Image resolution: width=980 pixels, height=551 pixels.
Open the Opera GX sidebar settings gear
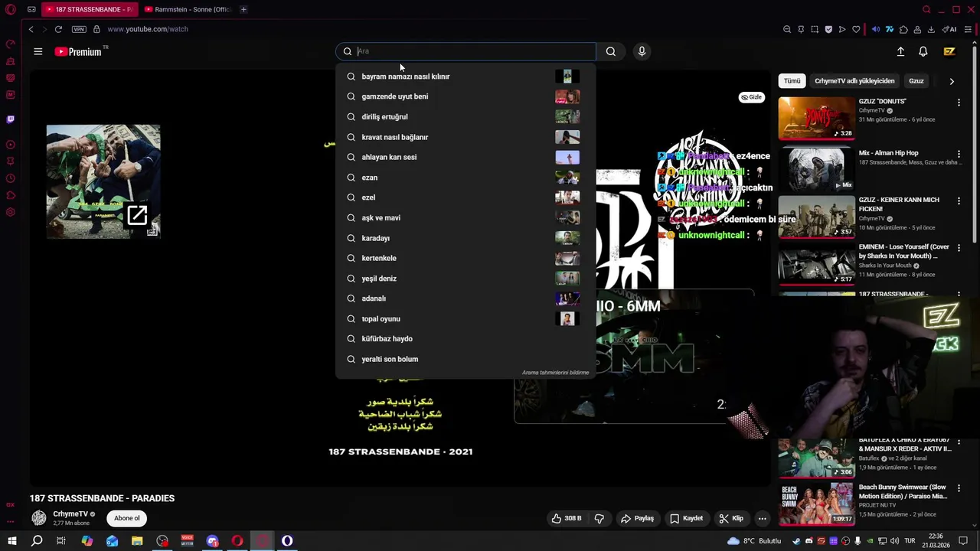[x=10, y=212]
